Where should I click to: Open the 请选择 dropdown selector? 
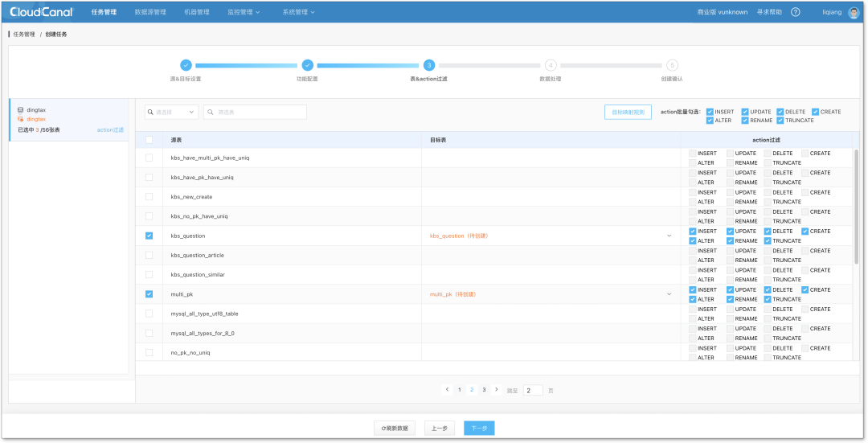pos(172,112)
